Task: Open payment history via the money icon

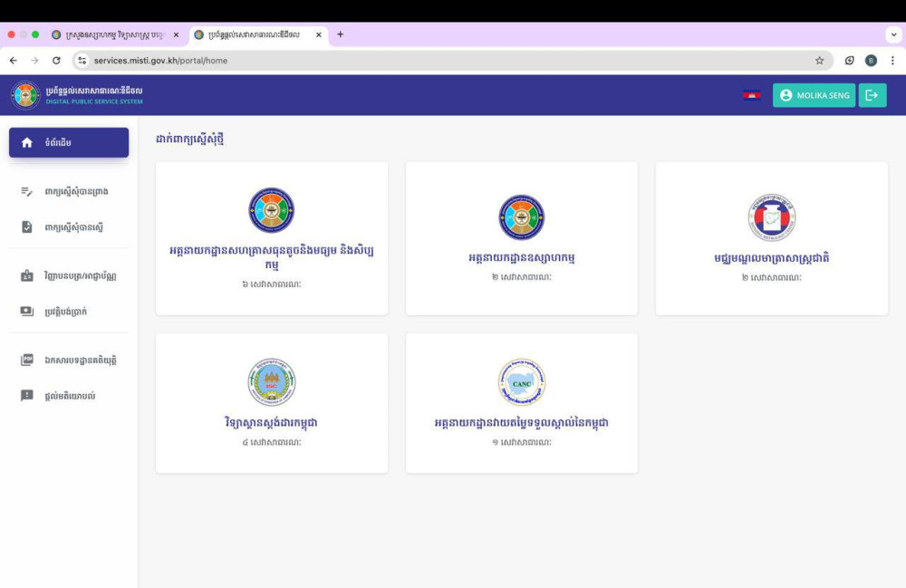Action: coord(27,312)
